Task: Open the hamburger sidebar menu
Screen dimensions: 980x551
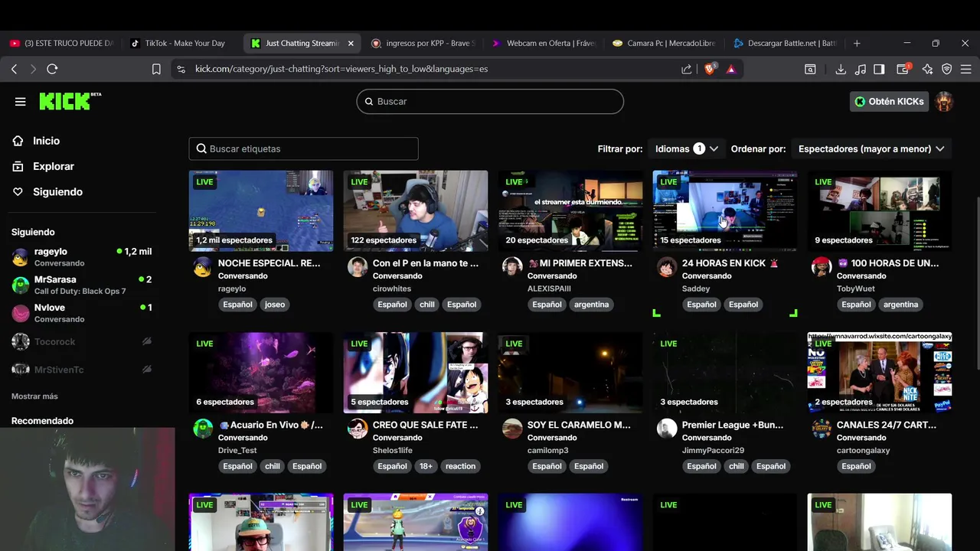Action: pos(21,101)
